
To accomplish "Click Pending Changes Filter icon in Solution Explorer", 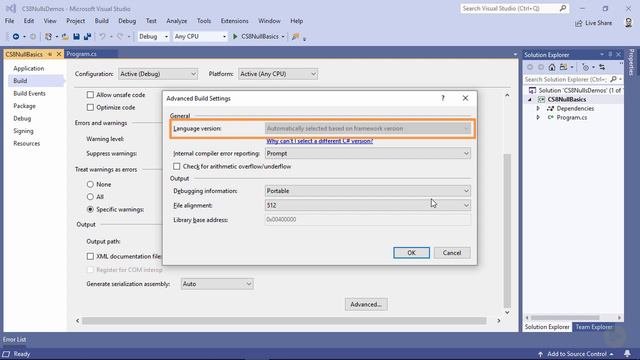I will point(585,67).
